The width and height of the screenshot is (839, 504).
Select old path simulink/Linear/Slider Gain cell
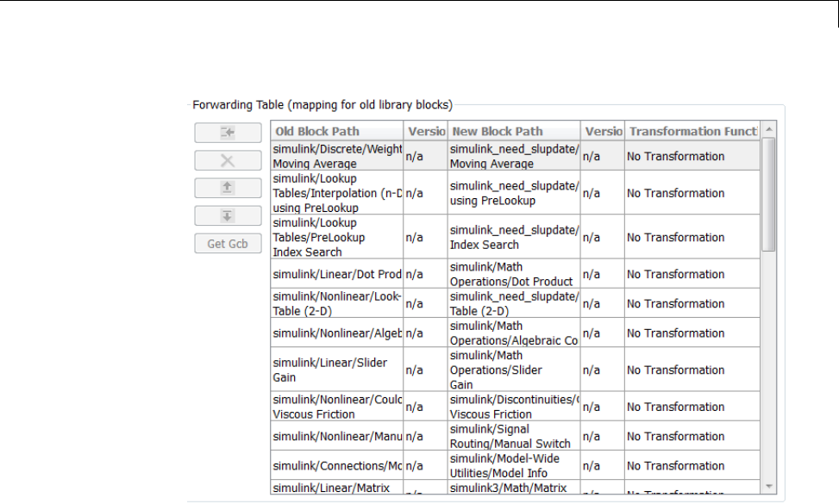pyautogui.click(x=337, y=370)
